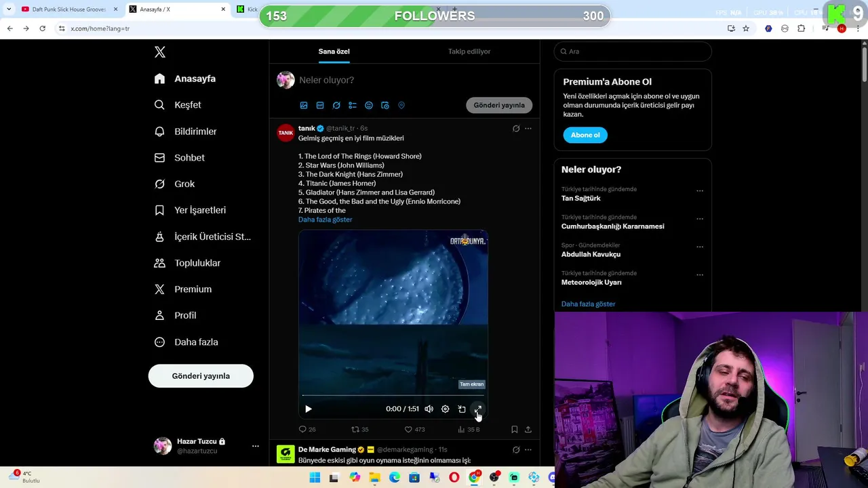Show more trends Daha fazla göster
The image size is (868, 488).
588,304
